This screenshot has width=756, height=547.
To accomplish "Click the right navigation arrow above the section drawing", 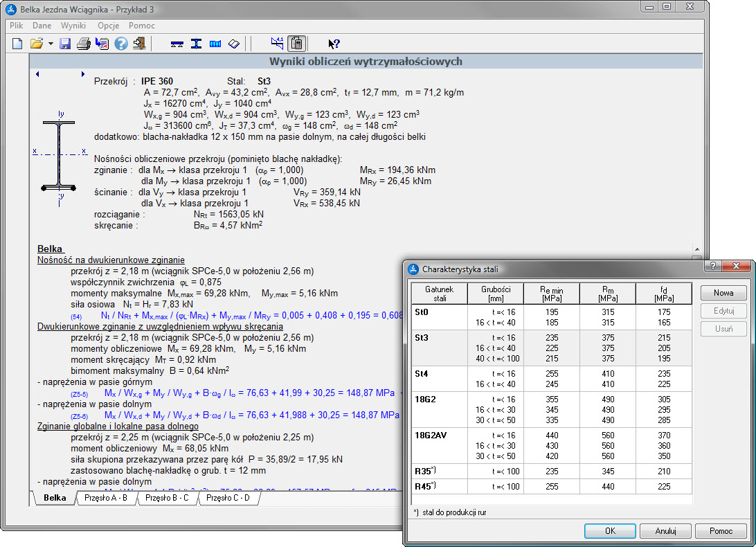I will 82,73.
